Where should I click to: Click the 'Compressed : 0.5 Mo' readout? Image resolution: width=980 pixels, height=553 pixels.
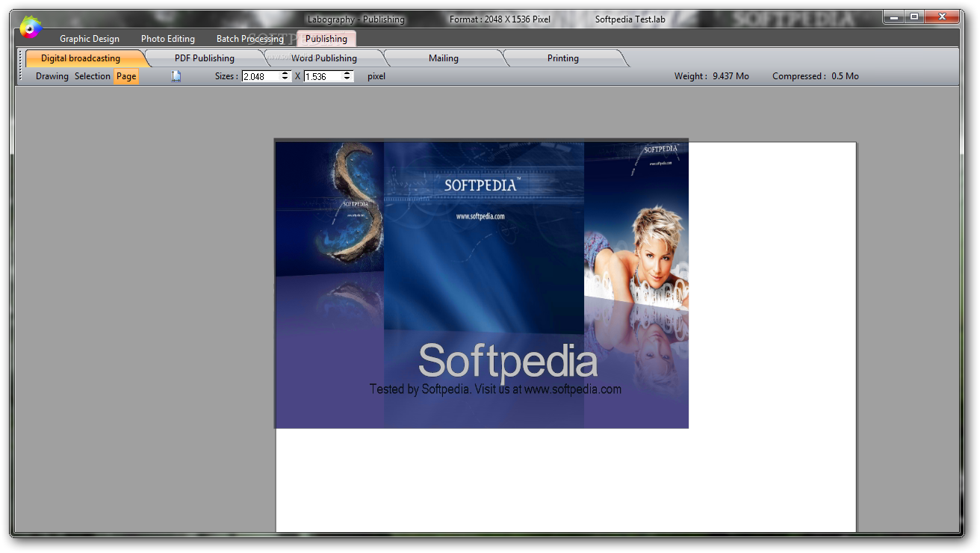pos(816,76)
